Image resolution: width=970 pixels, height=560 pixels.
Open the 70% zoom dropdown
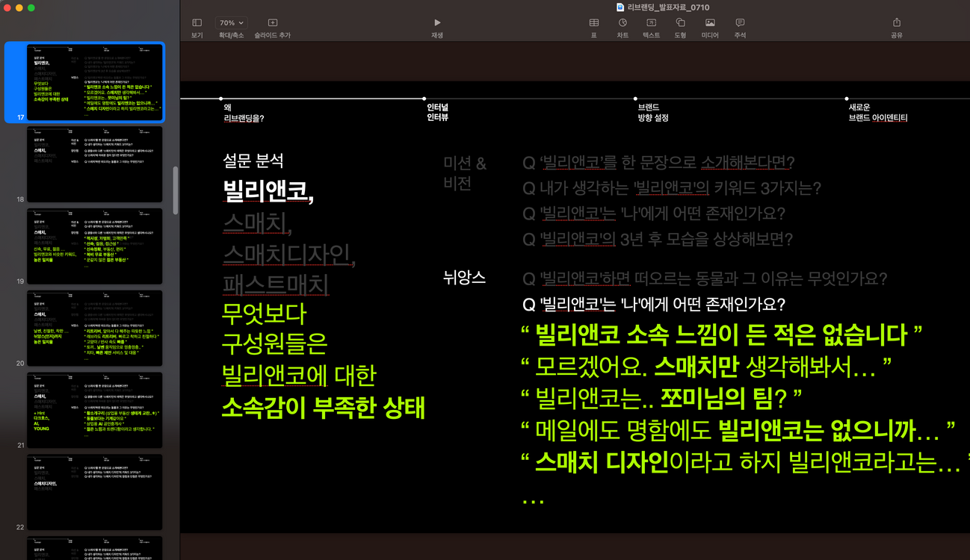pos(231,23)
